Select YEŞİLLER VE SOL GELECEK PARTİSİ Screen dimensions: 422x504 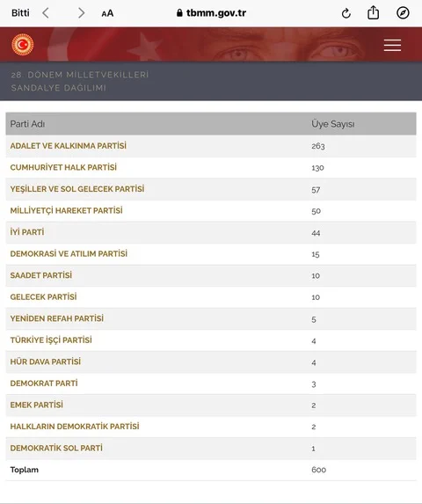77,189
